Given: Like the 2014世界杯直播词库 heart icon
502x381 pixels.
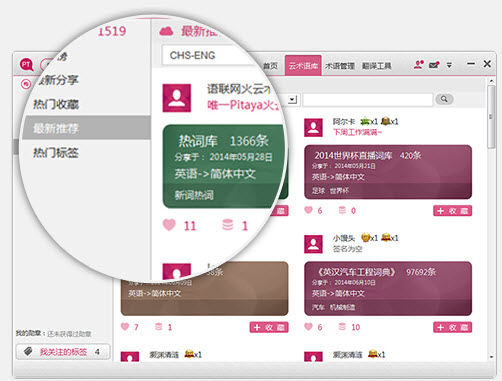Looking at the screenshot, I should 309,210.
